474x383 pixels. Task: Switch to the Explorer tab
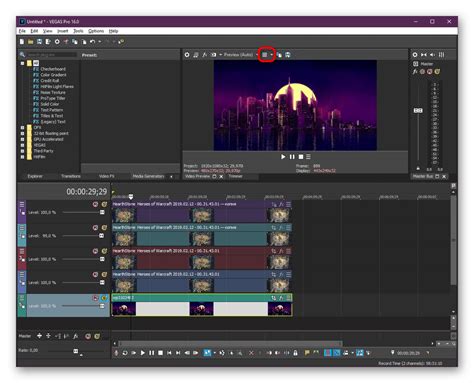[35, 176]
